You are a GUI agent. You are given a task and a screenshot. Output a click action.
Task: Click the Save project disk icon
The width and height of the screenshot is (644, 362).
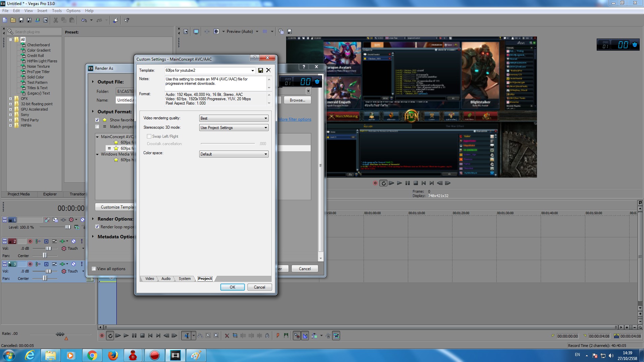coord(21,20)
